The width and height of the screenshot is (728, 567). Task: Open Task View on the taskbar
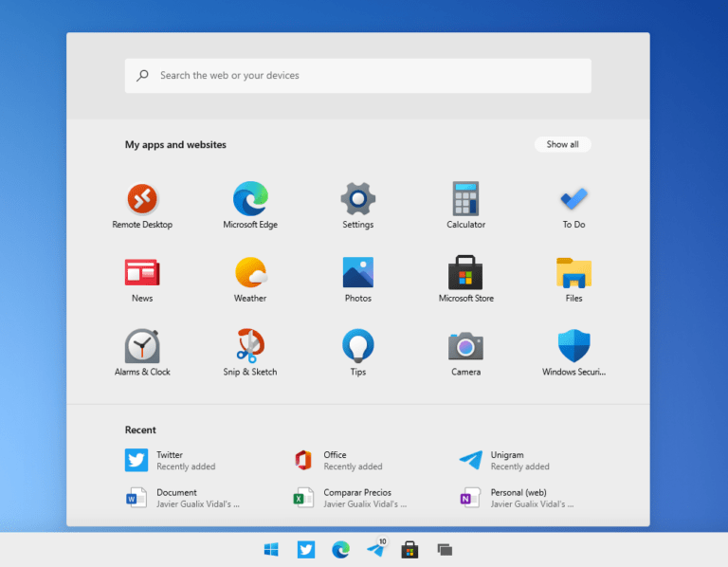[x=445, y=550]
